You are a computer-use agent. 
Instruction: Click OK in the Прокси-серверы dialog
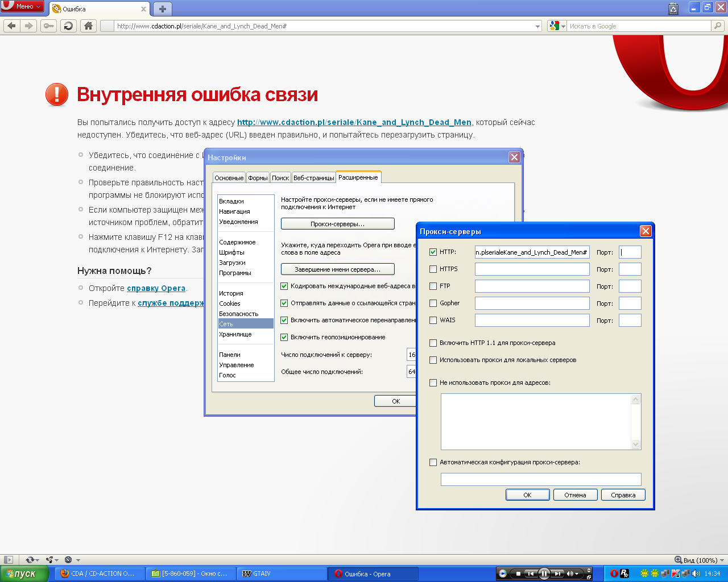tap(527, 495)
